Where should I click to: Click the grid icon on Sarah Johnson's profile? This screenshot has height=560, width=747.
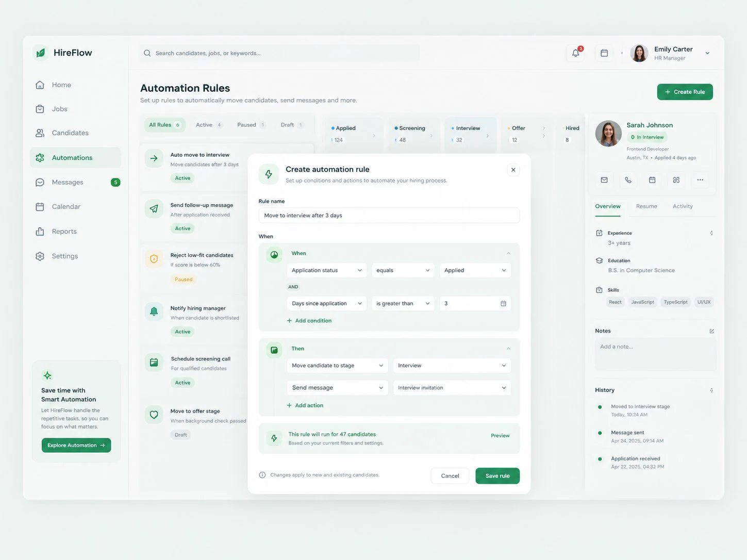point(676,180)
